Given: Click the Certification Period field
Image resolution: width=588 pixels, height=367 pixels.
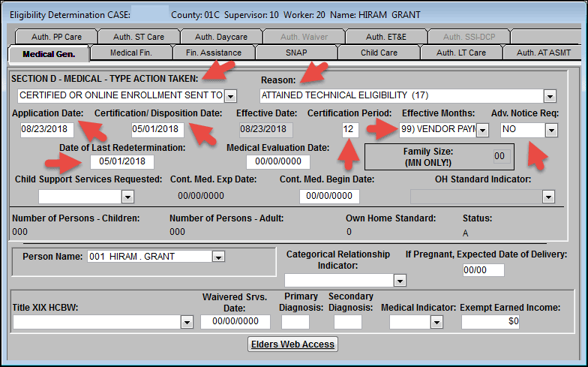Looking at the screenshot, I should [349, 129].
